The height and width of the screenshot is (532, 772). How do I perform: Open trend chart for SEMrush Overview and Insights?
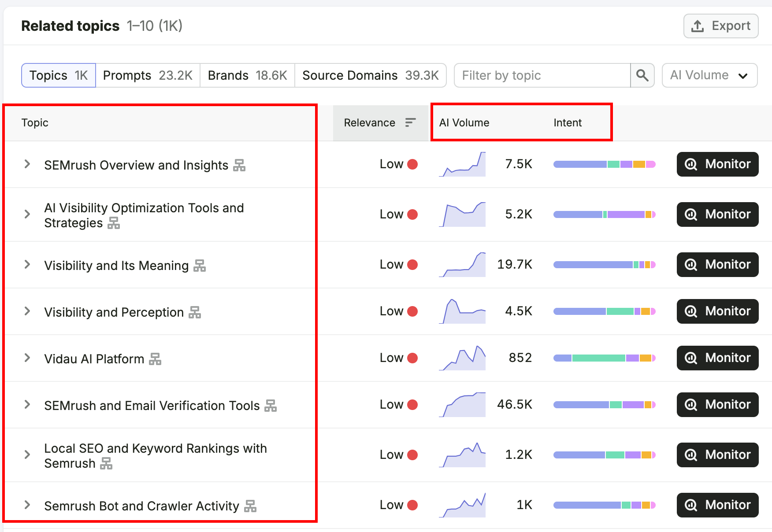(x=462, y=164)
